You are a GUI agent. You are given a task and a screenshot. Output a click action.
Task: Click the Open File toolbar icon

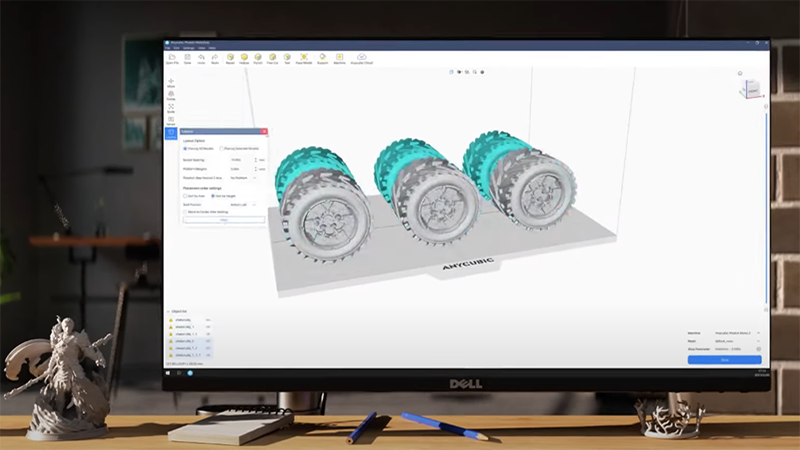click(172, 58)
